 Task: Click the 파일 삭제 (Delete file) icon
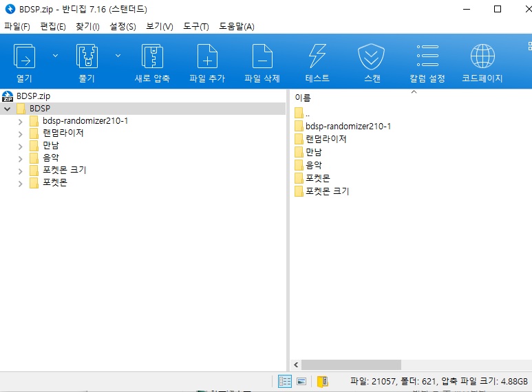(x=262, y=56)
